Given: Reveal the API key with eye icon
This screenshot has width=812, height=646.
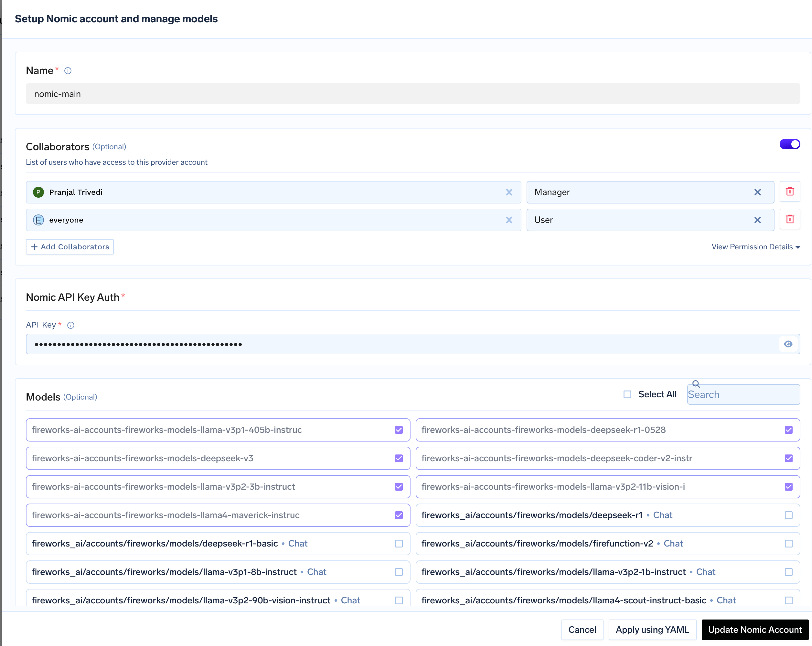Looking at the screenshot, I should click(x=788, y=344).
